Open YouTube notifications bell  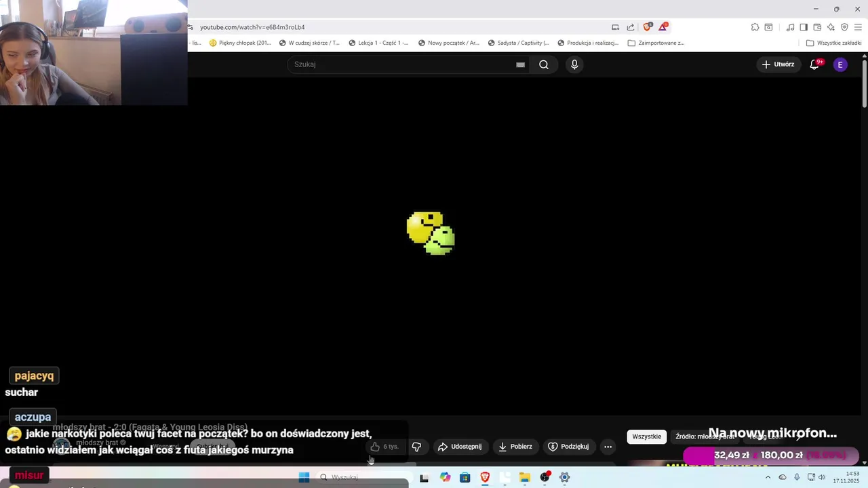[814, 64]
